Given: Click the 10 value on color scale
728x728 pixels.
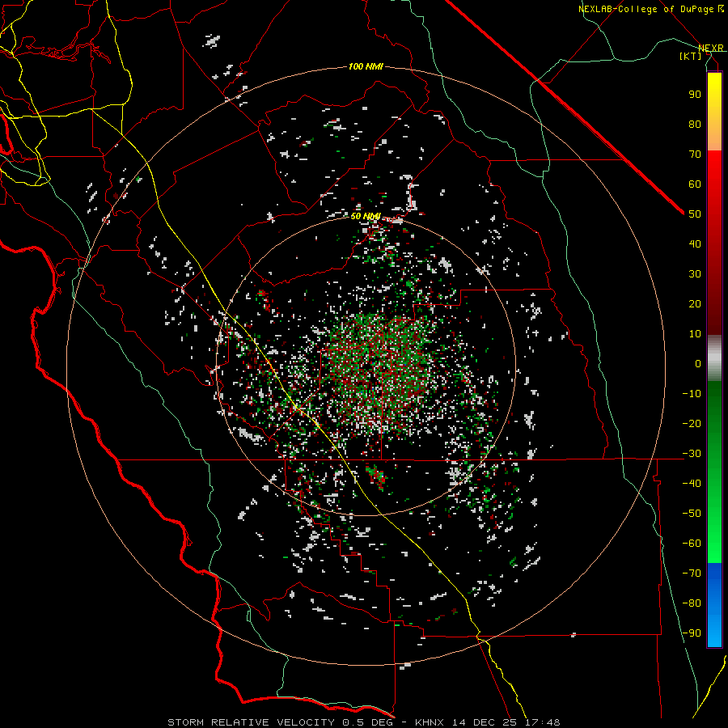Looking at the screenshot, I should tap(695, 334).
